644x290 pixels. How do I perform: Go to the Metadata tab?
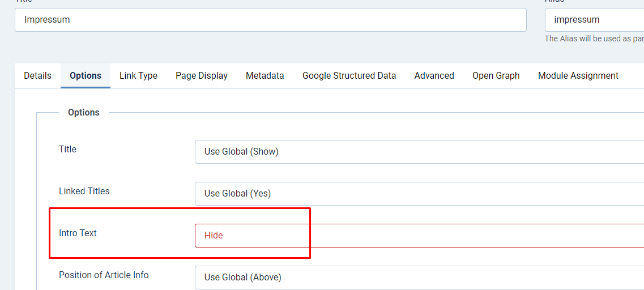(265, 76)
